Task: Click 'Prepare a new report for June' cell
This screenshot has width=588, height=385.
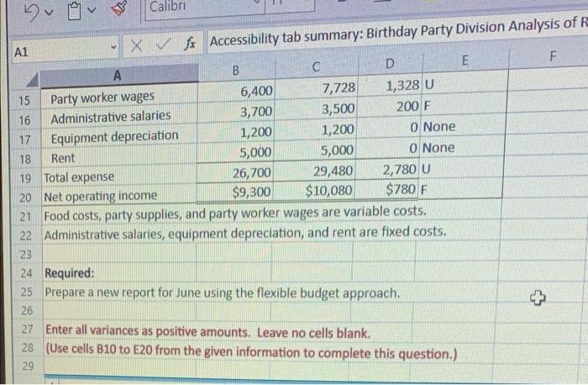Action: pyautogui.click(x=222, y=293)
